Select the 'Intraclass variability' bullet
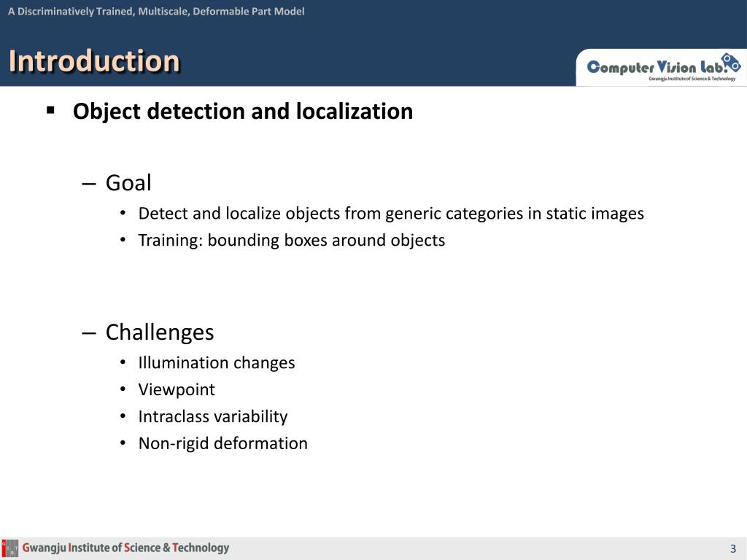The width and height of the screenshot is (747, 560). (212, 416)
